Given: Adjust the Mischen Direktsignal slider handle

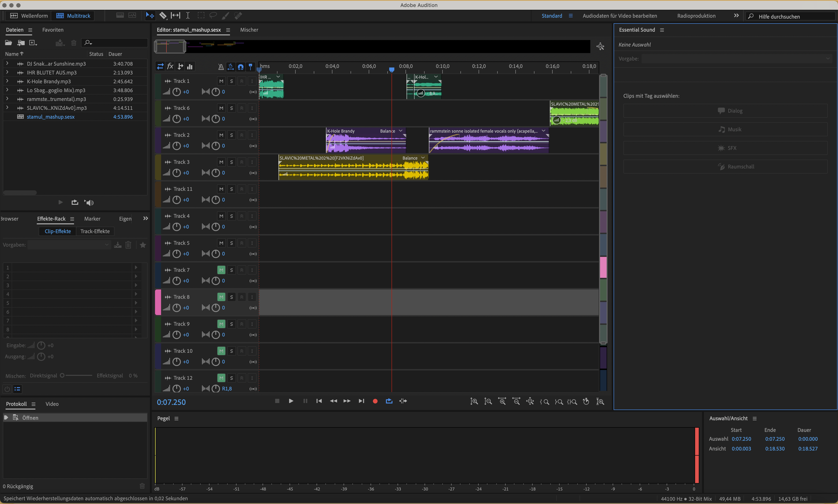Looking at the screenshot, I should [x=62, y=376].
